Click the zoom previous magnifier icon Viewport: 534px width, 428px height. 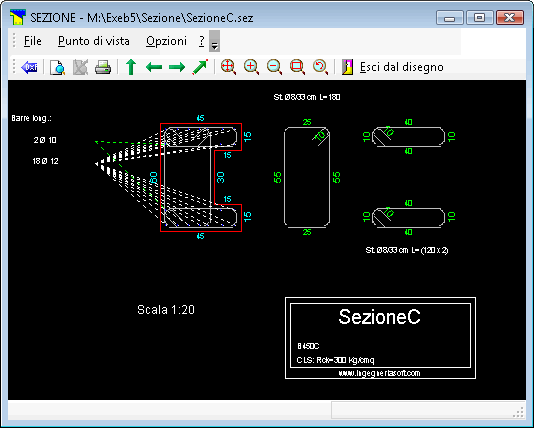[x=320, y=67]
